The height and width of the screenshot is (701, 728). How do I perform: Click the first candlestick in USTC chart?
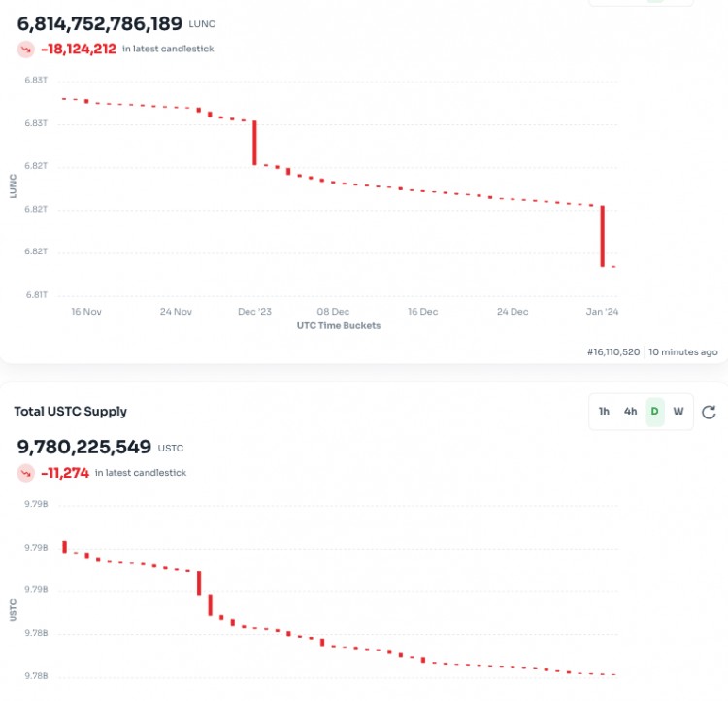(64, 547)
